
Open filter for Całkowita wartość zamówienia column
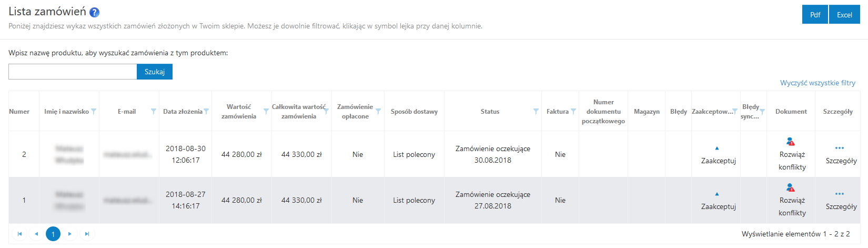click(326, 112)
